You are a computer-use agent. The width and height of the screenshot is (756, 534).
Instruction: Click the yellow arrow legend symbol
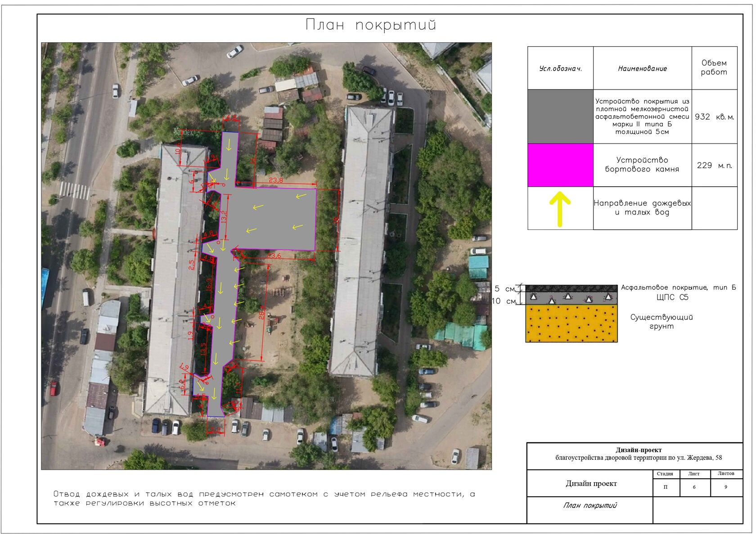(560, 209)
